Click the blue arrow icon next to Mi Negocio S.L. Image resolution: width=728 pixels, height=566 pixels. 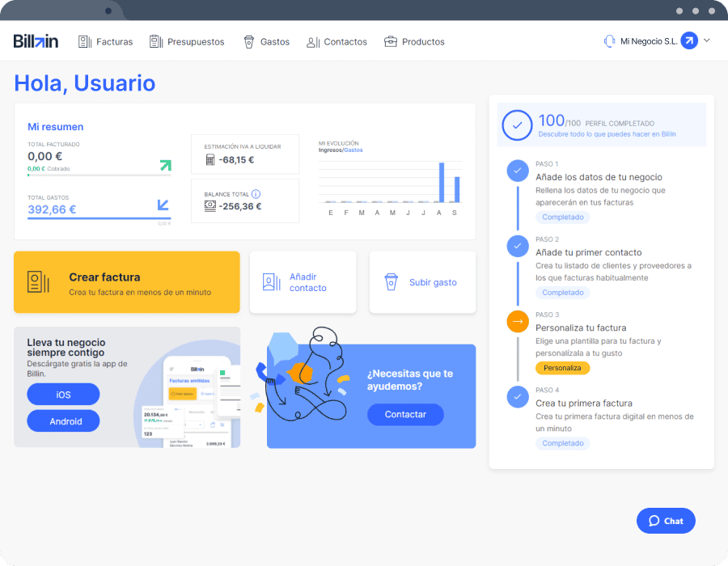pyautogui.click(x=688, y=40)
